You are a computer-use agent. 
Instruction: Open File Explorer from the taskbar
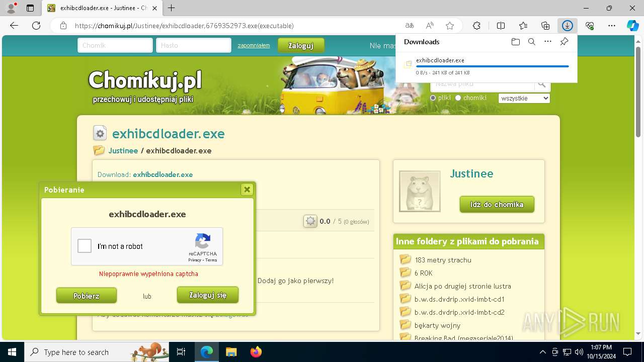(x=231, y=352)
